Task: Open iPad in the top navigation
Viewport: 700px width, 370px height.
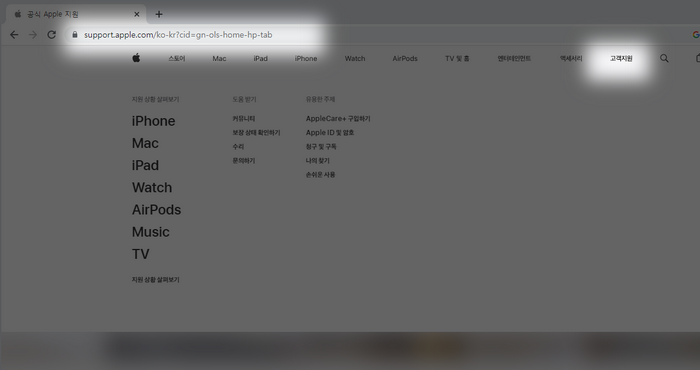Action: 261,58
